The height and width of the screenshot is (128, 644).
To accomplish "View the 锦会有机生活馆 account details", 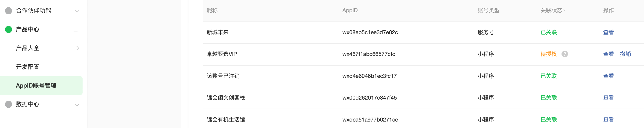I will 608,119.
